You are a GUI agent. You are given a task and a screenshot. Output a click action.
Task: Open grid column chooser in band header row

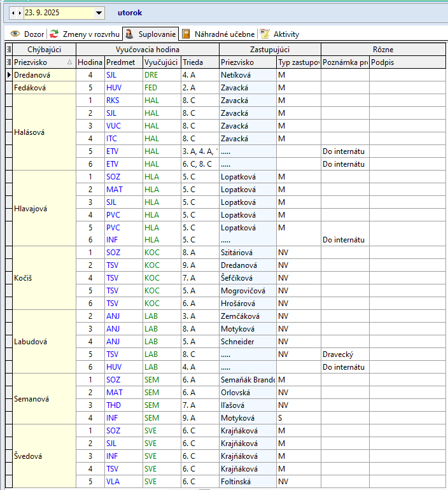[8, 49]
